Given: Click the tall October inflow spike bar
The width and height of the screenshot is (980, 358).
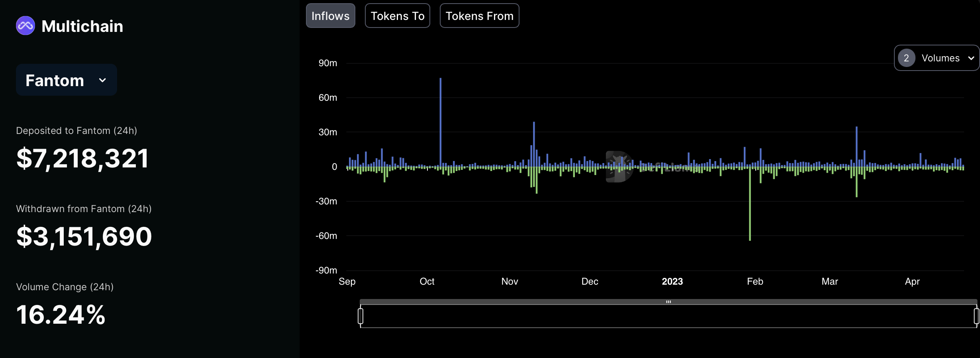Looking at the screenshot, I should (x=441, y=122).
